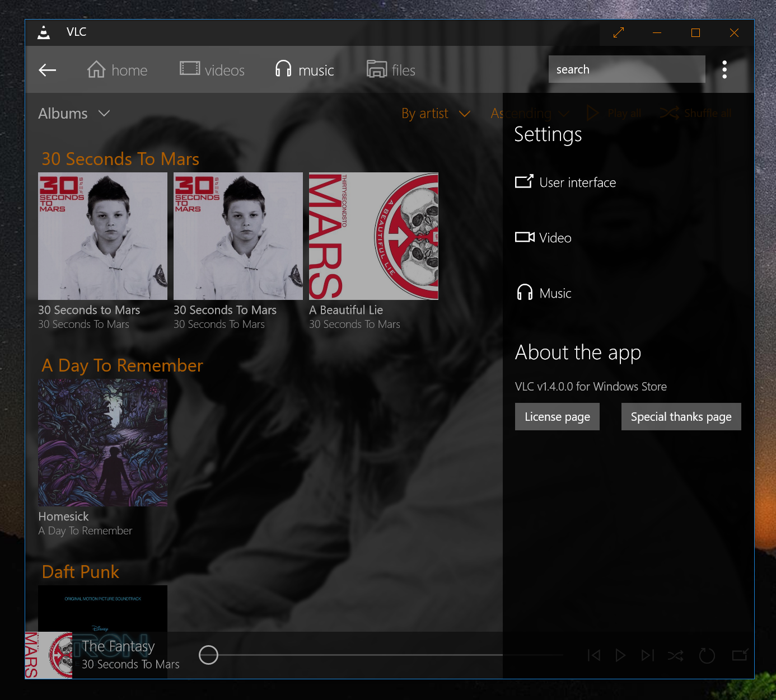Open the Daft Punk TRON soundtrack cover

point(102,609)
